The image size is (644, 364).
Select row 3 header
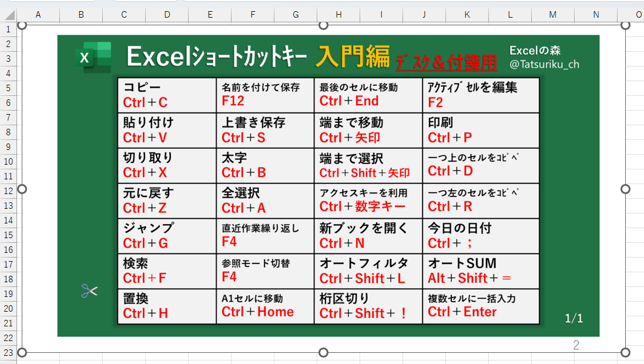point(8,59)
